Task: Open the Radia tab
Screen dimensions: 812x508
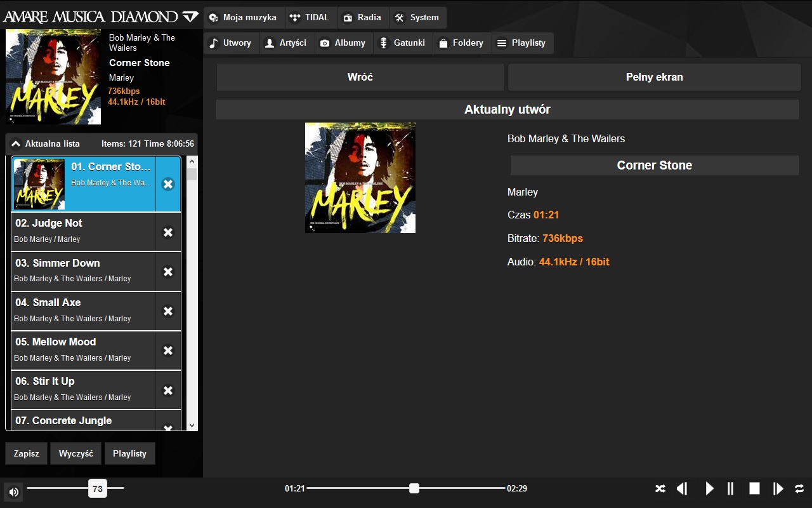Action: tap(363, 18)
